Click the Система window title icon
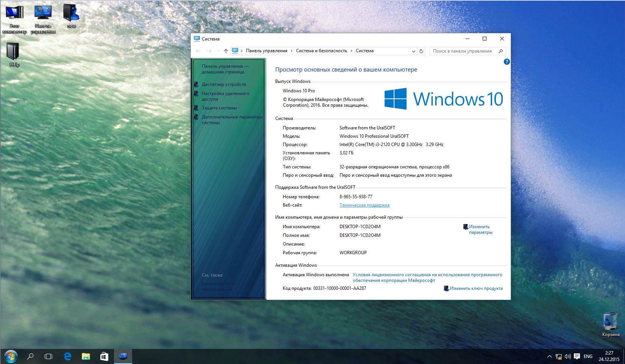625x364 pixels. [196, 39]
